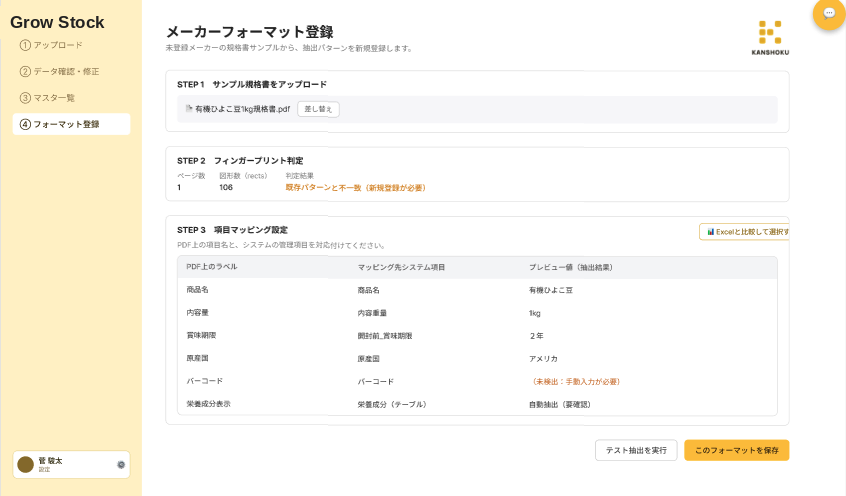The image size is (846, 496).
Task: Click preview value ２年
Action: [536, 336]
